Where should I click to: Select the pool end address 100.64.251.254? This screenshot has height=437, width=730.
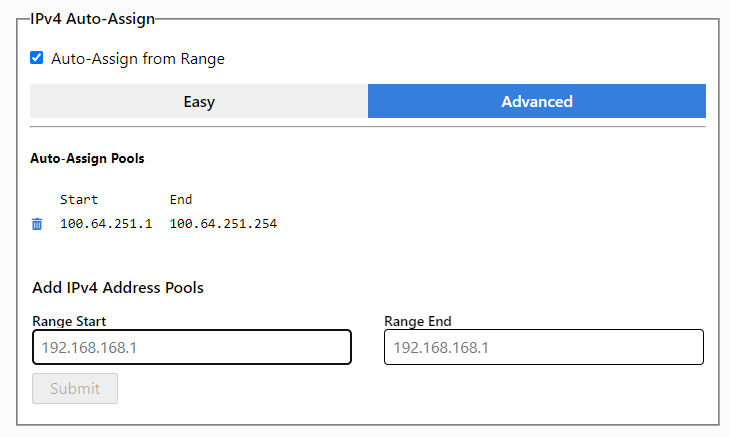coord(223,224)
